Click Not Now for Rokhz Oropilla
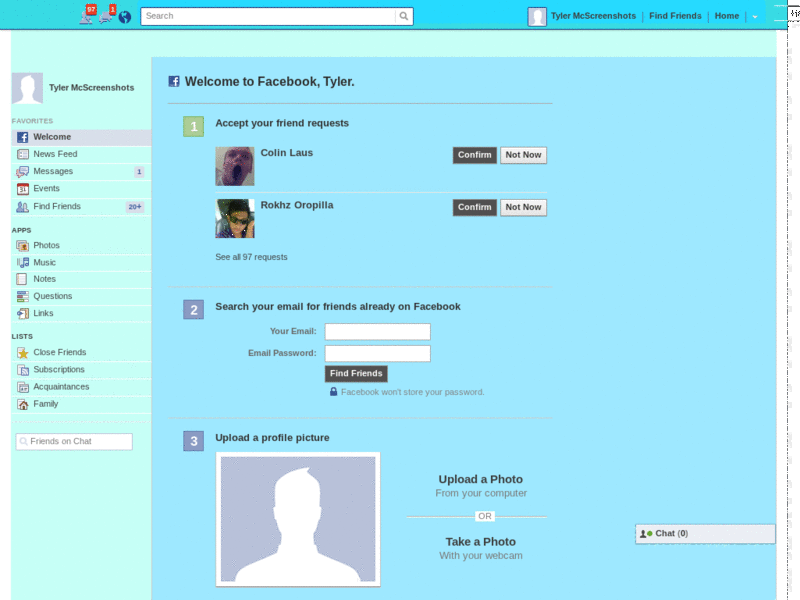 523,207
